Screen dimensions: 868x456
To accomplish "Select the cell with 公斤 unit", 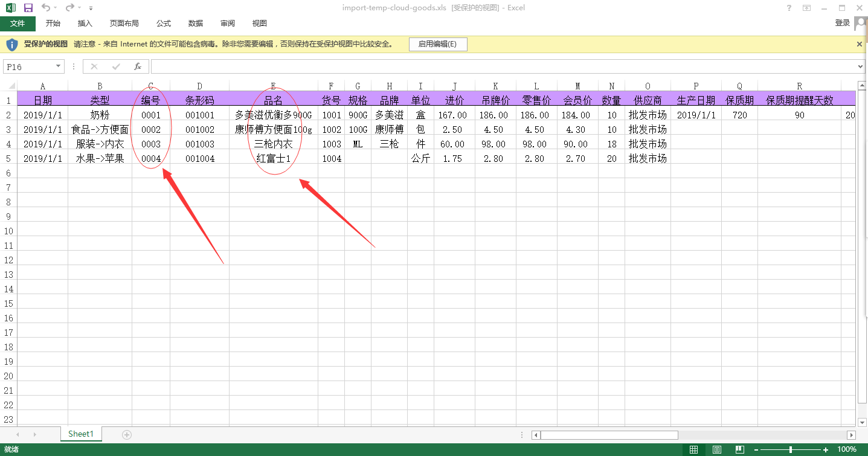I will coord(420,158).
